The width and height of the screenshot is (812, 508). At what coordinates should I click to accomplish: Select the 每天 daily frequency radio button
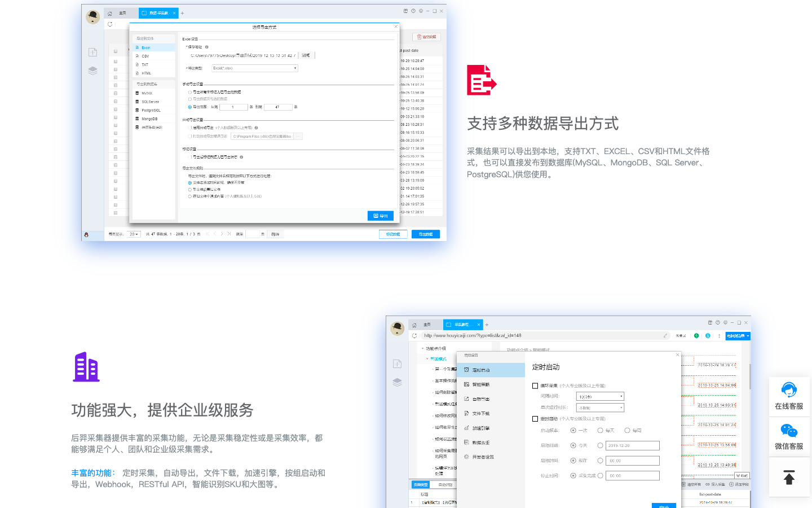click(x=601, y=431)
